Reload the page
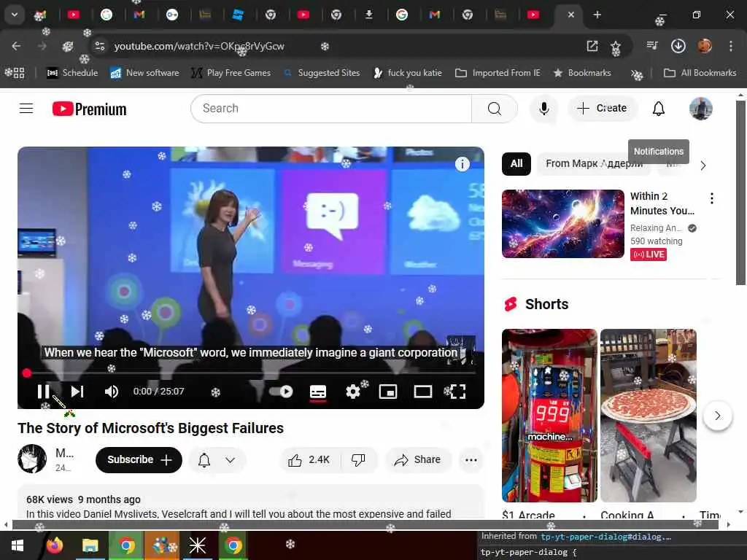The width and height of the screenshot is (747, 560). (x=68, y=46)
